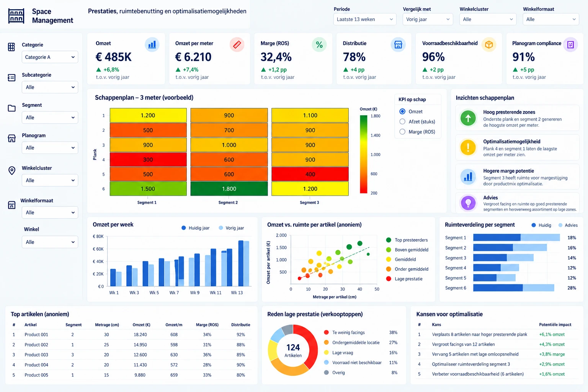Click the Voorraad niet beschikbaar legend entry
588x392 pixels.
[x=353, y=363]
